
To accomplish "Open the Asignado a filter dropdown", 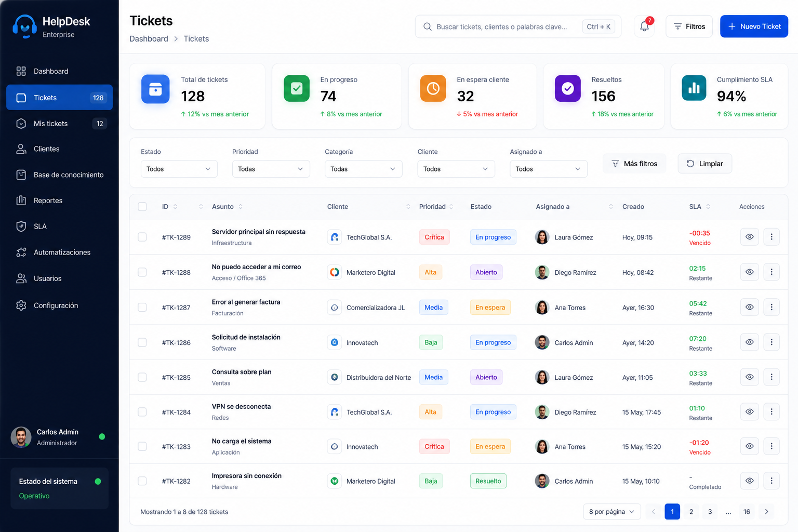I will pos(548,169).
